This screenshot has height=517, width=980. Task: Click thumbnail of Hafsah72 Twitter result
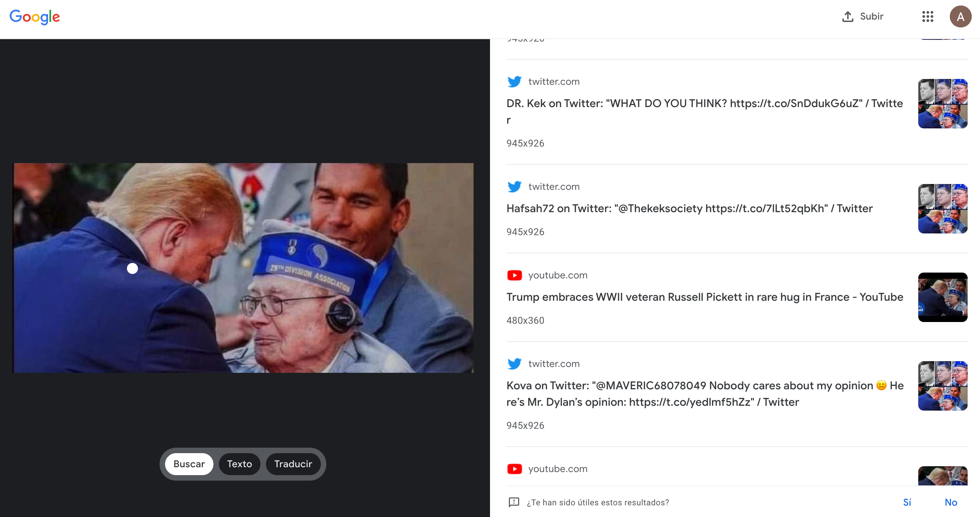[x=942, y=209]
